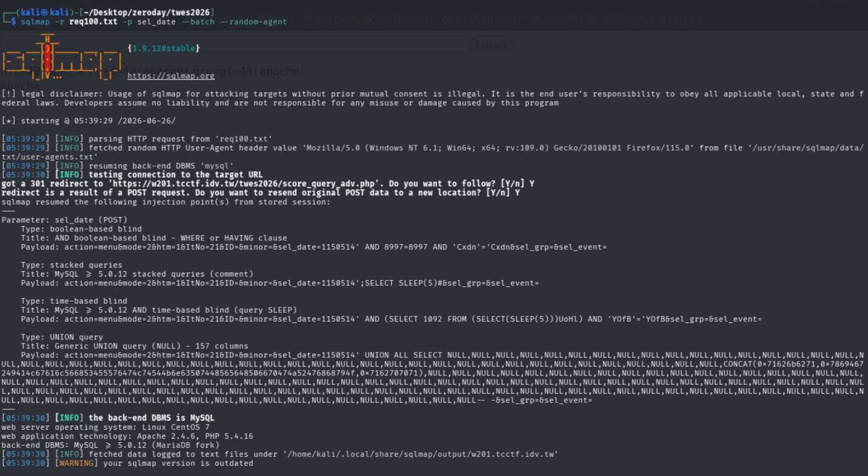The height and width of the screenshot is (476, 868).
Task: Click 'Apache 2.4.6, PHP 5.4.16' technology line
Action: click(x=194, y=436)
